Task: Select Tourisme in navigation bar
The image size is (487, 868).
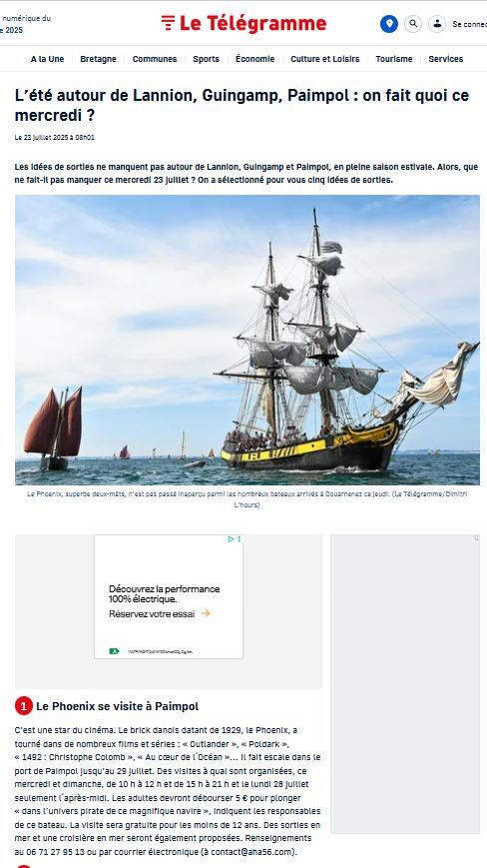Action: click(x=394, y=59)
